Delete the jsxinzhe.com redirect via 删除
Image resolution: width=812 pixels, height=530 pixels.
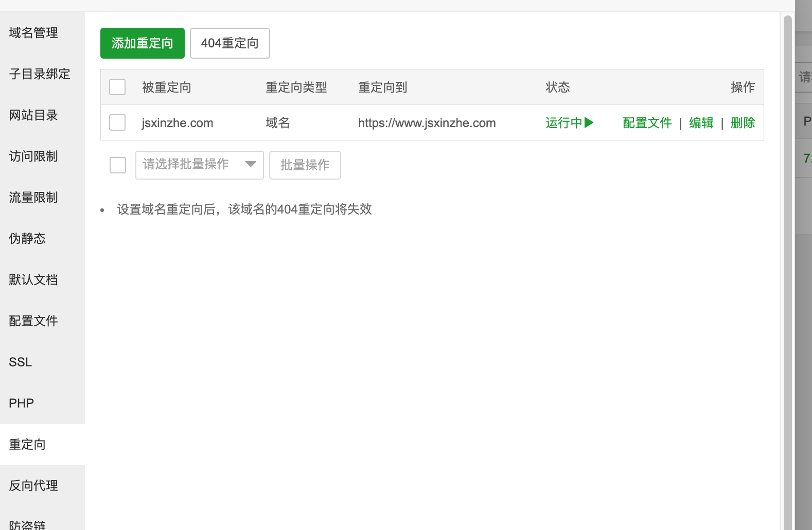[743, 122]
